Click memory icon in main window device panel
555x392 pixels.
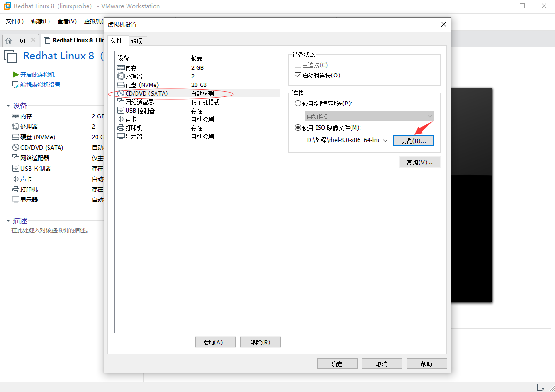(16, 116)
